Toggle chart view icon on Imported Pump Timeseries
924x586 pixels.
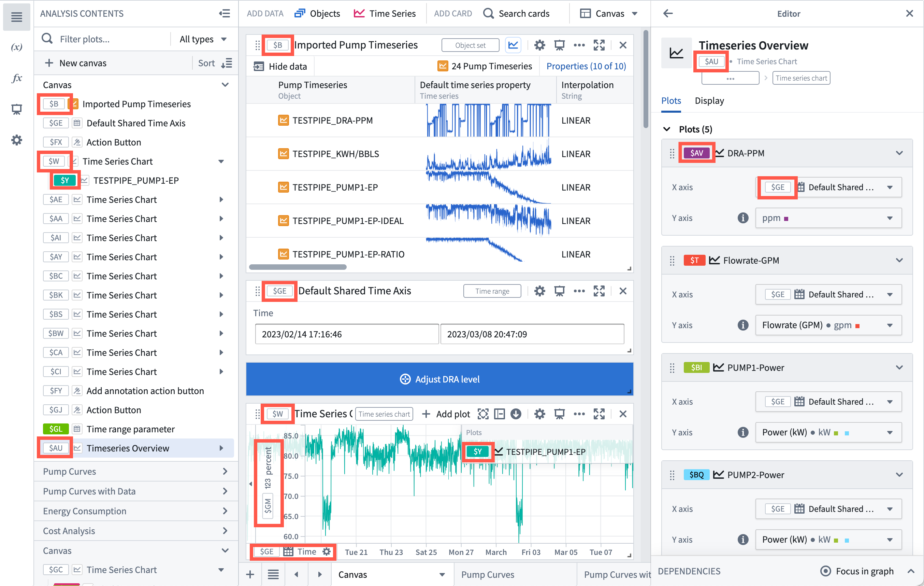click(x=512, y=45)
